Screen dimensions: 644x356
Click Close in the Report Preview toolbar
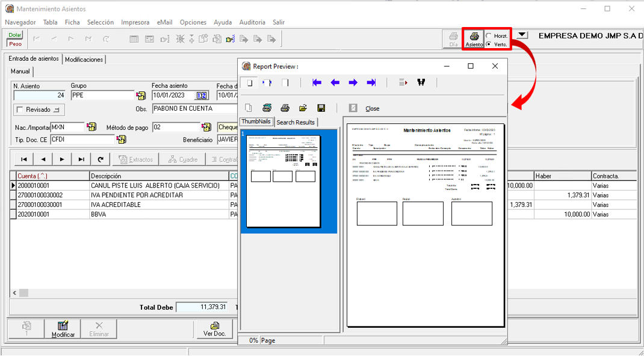pyautogui.click(x=373, y=109)
